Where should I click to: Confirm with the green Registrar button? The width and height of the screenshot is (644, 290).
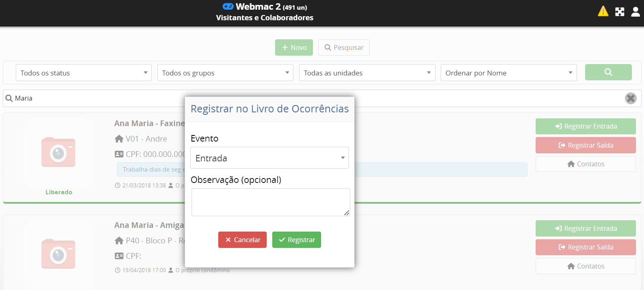pyautogui.click(x=296, y=240)
